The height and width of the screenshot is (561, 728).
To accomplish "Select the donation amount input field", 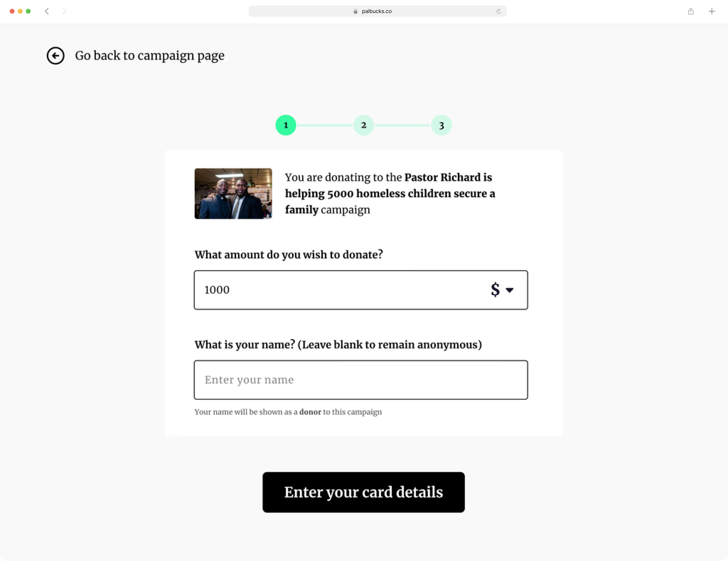I will click(361, 289).
